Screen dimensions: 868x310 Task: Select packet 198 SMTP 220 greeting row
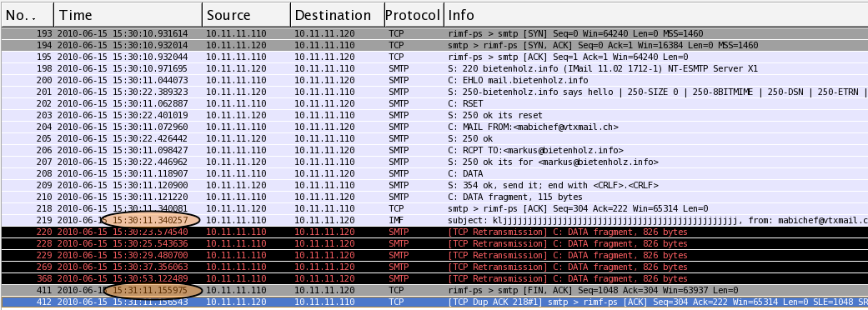pyautogui.click(x=434, y=68)
